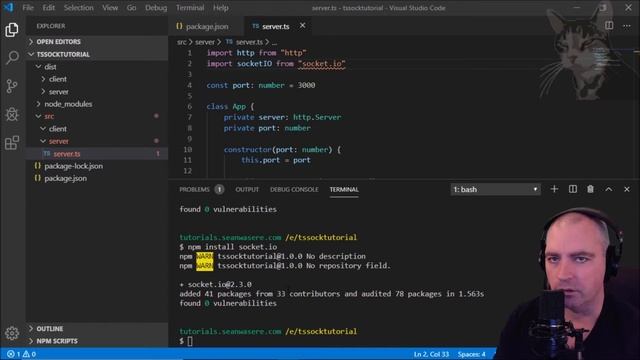The height and width of the screenshot is (360, 640).
Task: Switch to the Output panel tab
Action: click(247, 189)
